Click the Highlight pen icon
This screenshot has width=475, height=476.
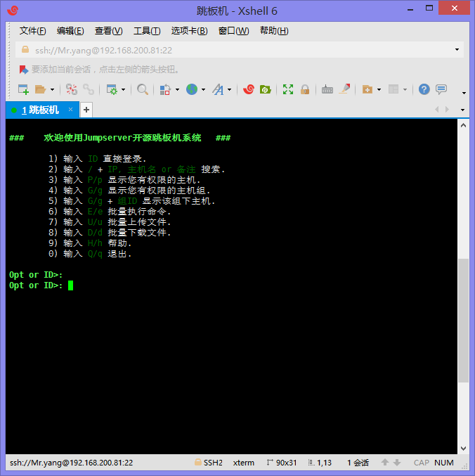tap(344, 89)
